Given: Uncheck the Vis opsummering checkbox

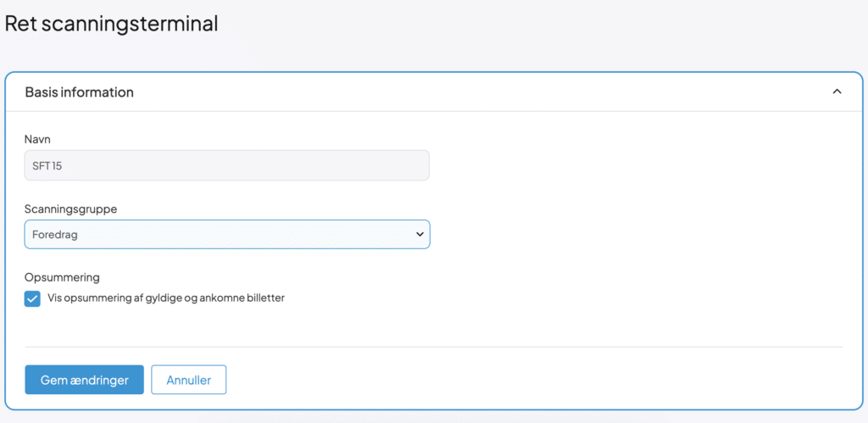Looking at the screenshot, I should click(x=33, y=298).
